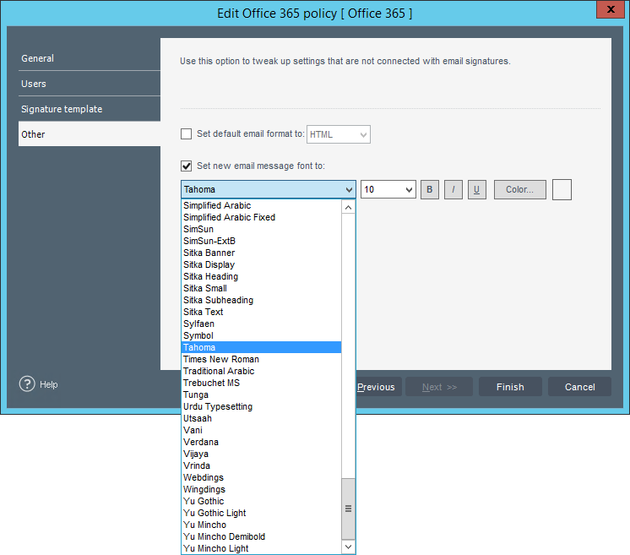Toggle Italic font style button
This screenshot has height=555, width=630.
453,190
